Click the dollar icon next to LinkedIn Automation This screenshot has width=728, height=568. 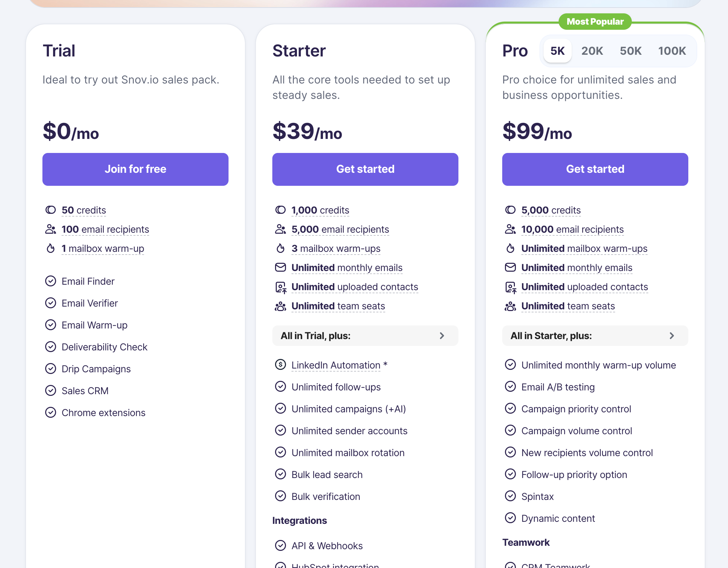click(x=280, y=365)
